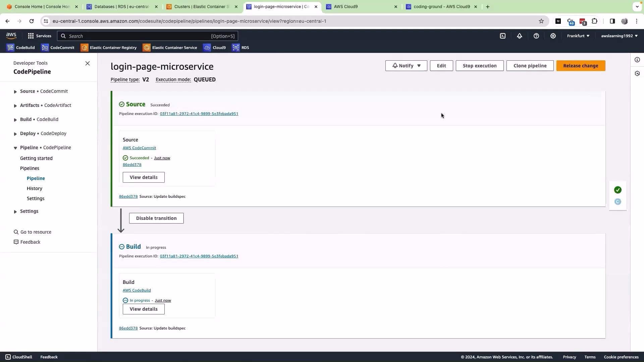
Task: Click the Edit pipeline button
Action: coord(441,66)
